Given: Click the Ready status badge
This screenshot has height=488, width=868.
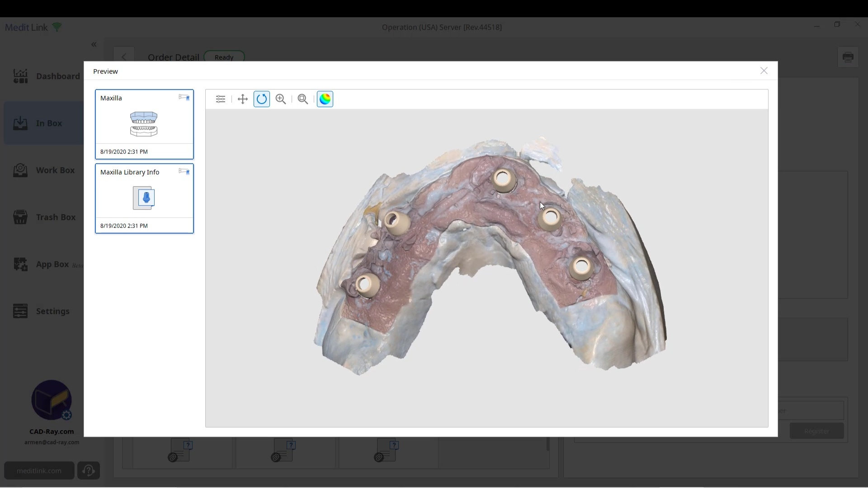Looking at the screenshot, I should (224, 57).
